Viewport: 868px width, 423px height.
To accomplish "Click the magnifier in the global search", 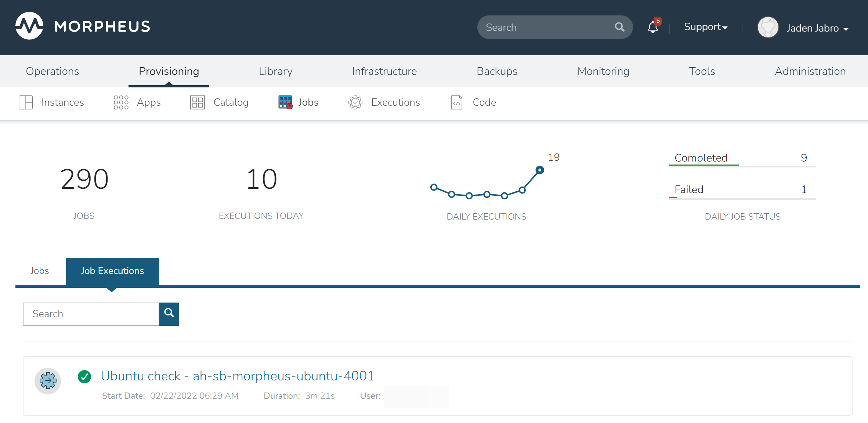I will coord(619,27).
